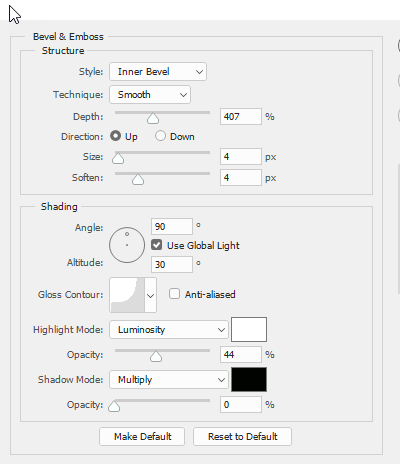Click the Depth value field showing 407
400x464 pixels.
[x=241, y=117]
